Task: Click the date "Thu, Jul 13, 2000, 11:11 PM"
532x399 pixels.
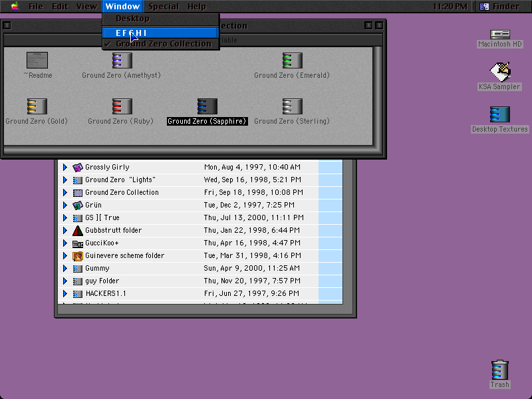Action: [x=254, y=218]
